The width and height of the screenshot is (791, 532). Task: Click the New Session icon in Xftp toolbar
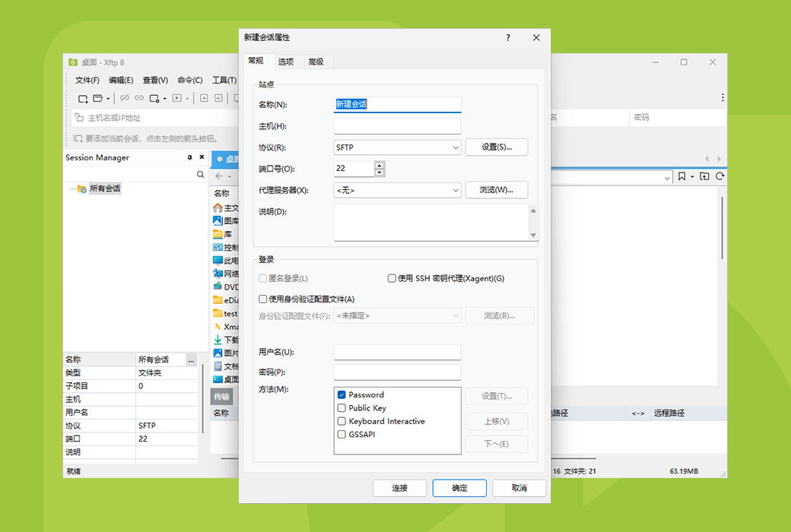coord(83,98)
